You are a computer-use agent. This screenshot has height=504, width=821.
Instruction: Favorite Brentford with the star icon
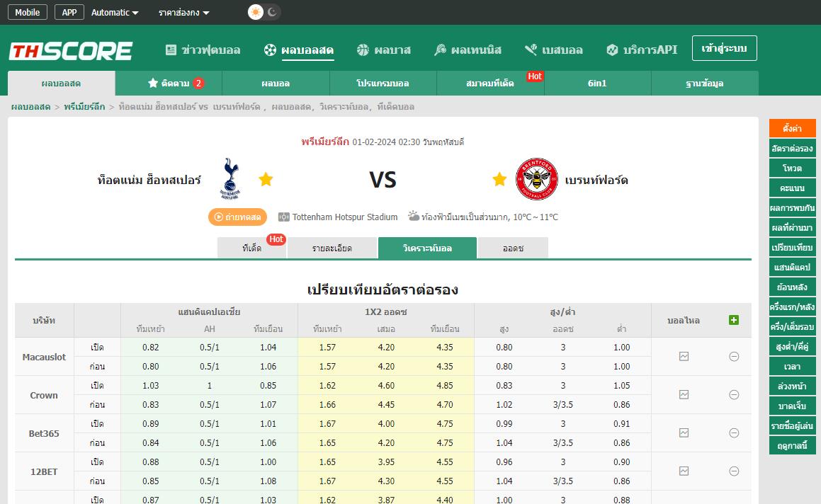[499, 180]
